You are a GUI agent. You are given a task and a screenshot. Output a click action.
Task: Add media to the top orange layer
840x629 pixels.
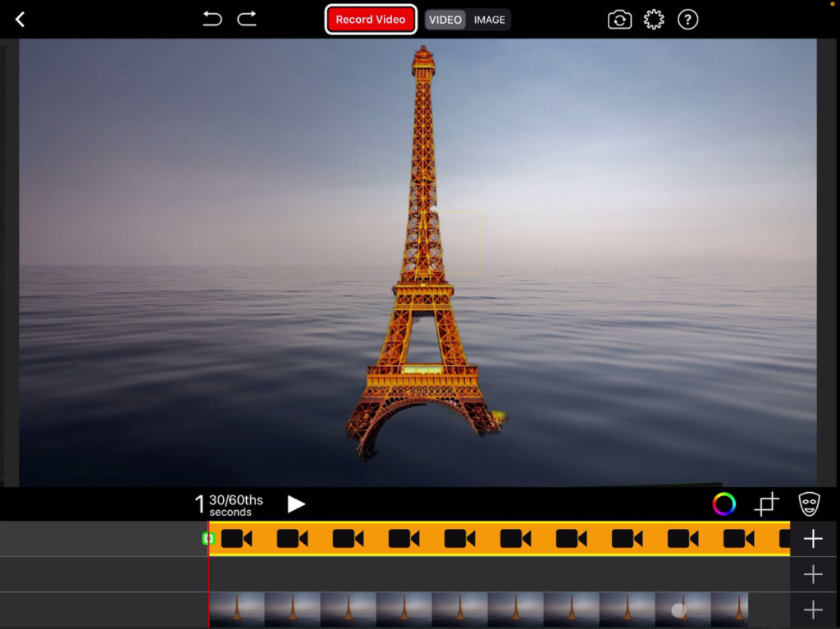[x=813, y=539]
